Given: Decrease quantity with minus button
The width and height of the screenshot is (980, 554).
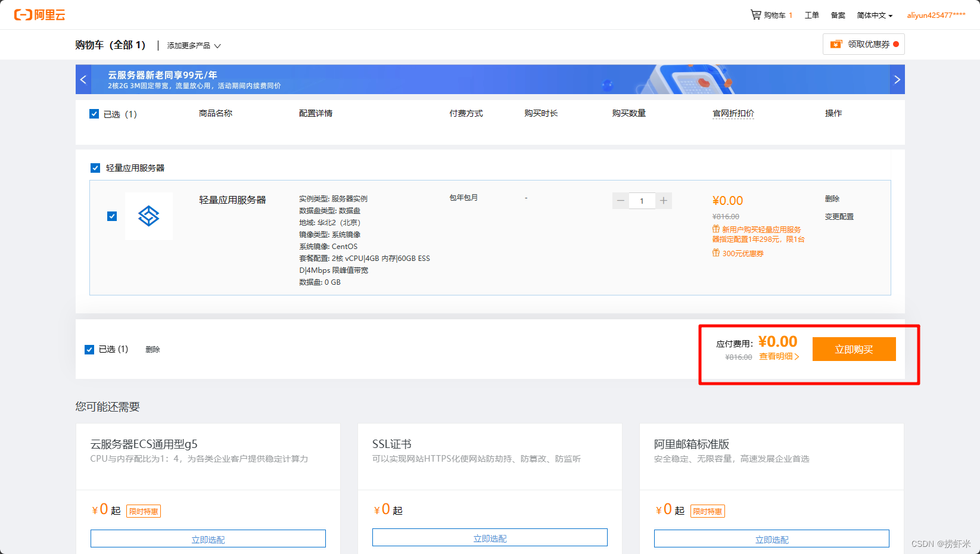Looking at the screenshot, I should [x=620, y=201].
